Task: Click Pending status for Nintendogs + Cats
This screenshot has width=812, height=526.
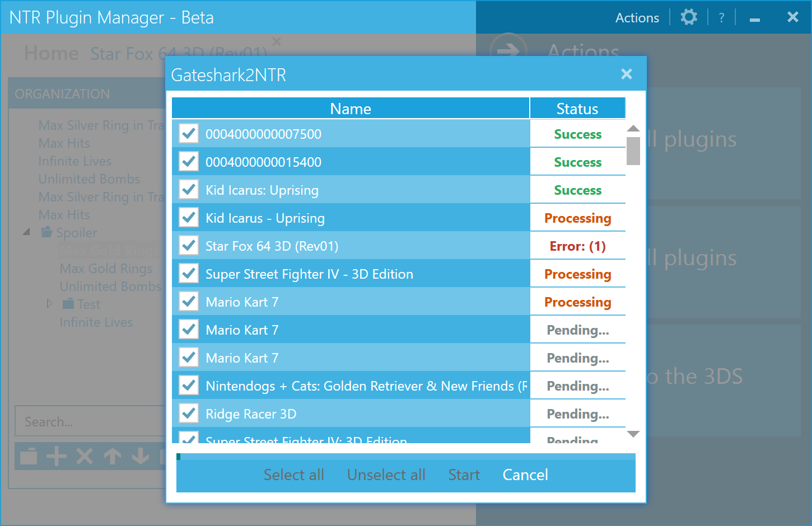Action: pyautogui.click(x=577, y=386)
